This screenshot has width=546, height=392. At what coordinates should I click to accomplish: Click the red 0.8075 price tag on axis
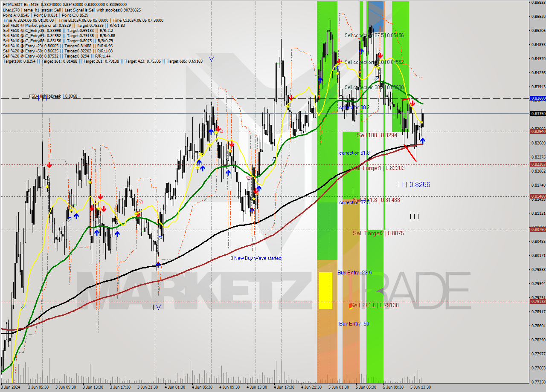(x=537, y=229)
